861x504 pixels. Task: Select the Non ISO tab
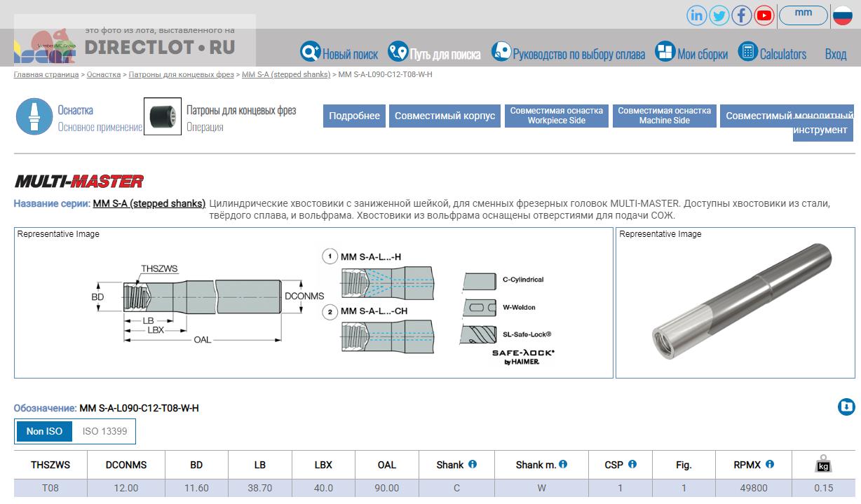click(x=45, y=431)
